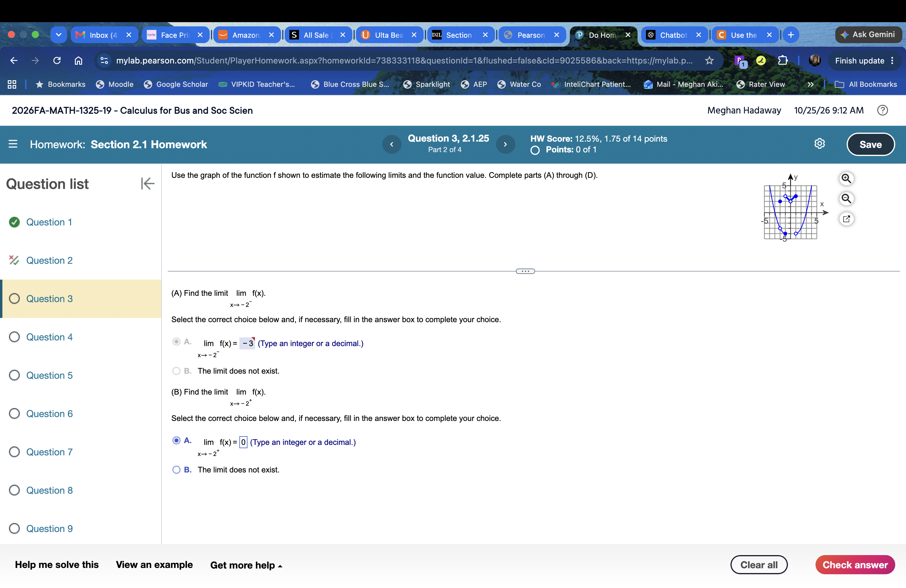
Task: Open the tab search dropdown arrow
Action: 59,35
